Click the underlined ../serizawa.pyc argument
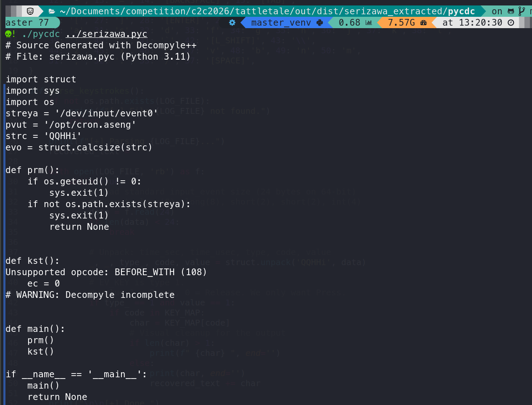Screen dimensions: 532x405 click(x=106, y=34)
